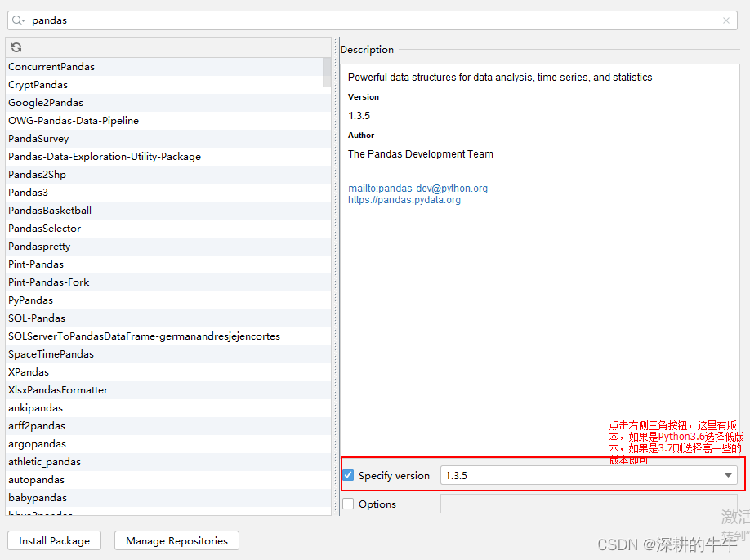Select ankipandas package

pyautogui.click(x=168, y=408)
